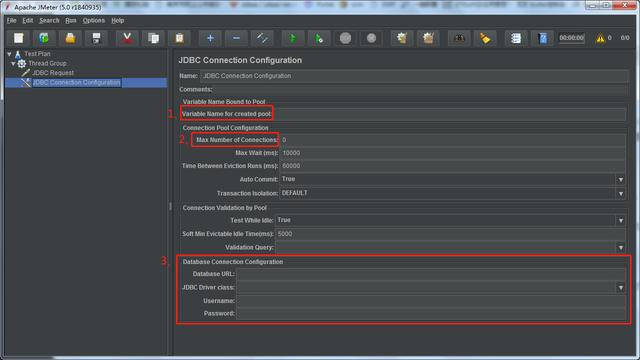Click the Stop test round icon
The height and width of the screenshot is (360, 640).
[345, 38]
